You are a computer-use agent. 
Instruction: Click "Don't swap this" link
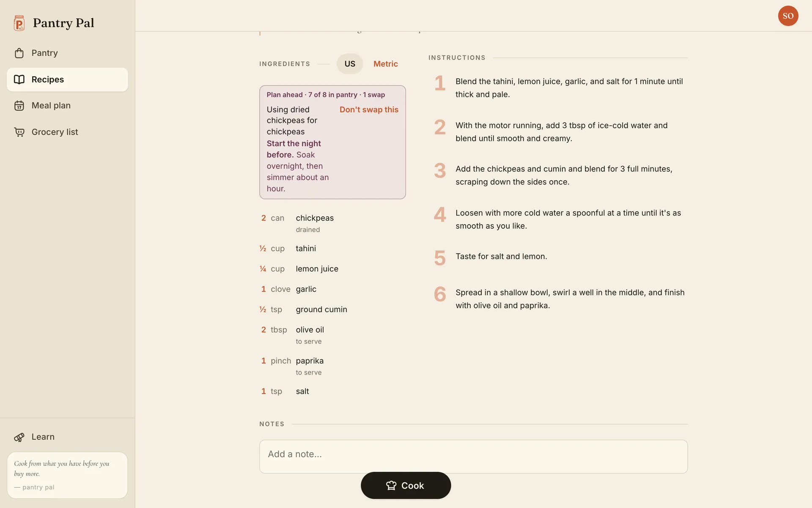(369, 110)
